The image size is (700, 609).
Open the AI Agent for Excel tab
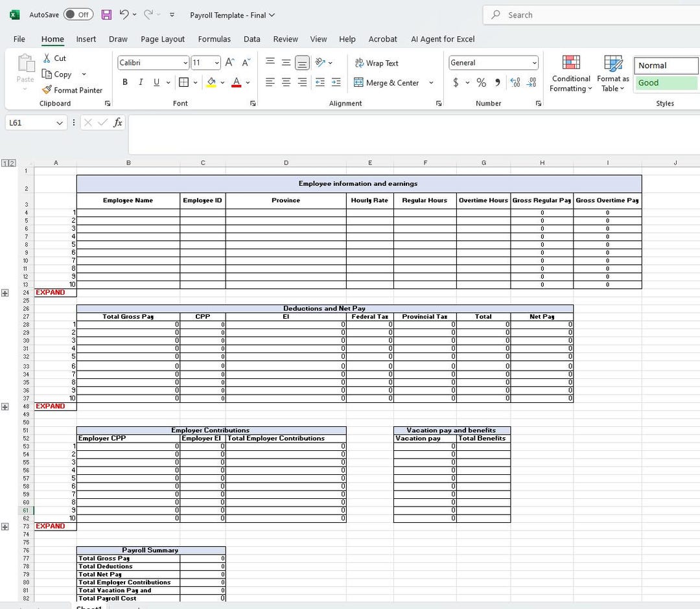[443, 39]
